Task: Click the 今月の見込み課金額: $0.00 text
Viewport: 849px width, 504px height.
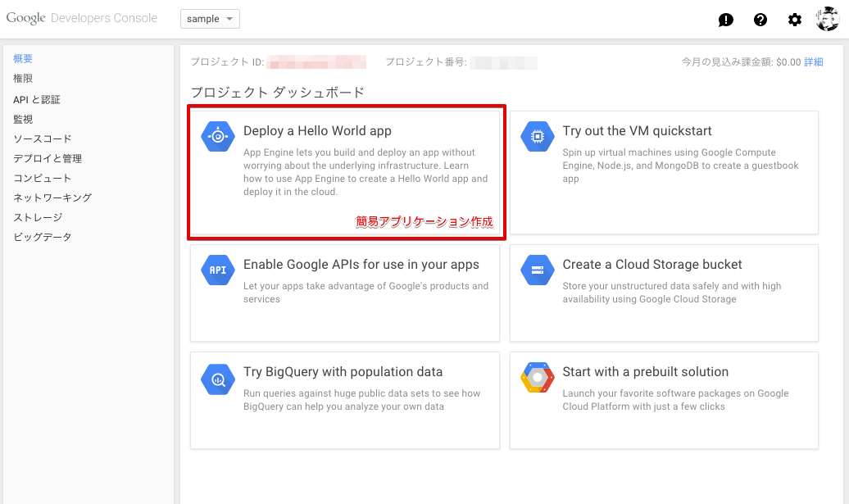Action: pyautogui.click(x=741, y=61)
